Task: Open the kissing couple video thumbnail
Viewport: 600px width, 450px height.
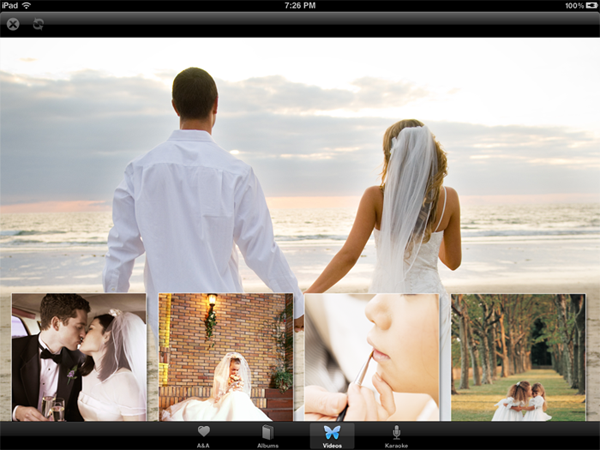Action: 79,357
